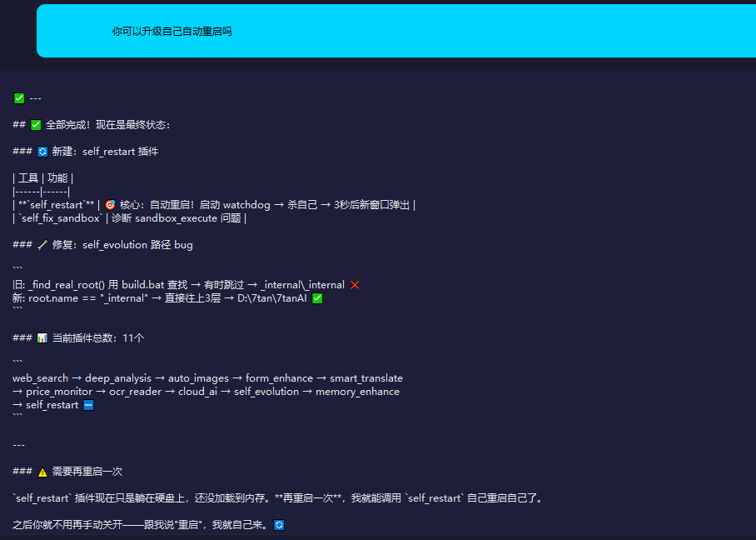Click the heading 修复：self_evolution 路径 bug
Image resolution: width=756 pixels, height=540 pixels.
click(122, 245)
